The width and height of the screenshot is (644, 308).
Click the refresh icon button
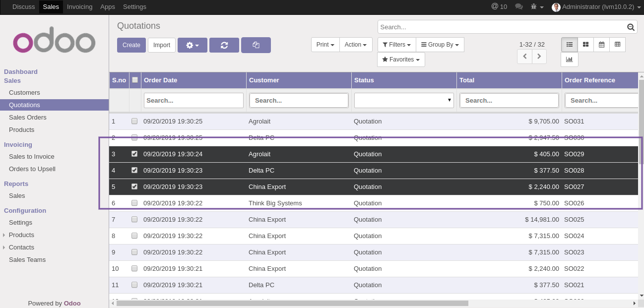tap(224, 45)
